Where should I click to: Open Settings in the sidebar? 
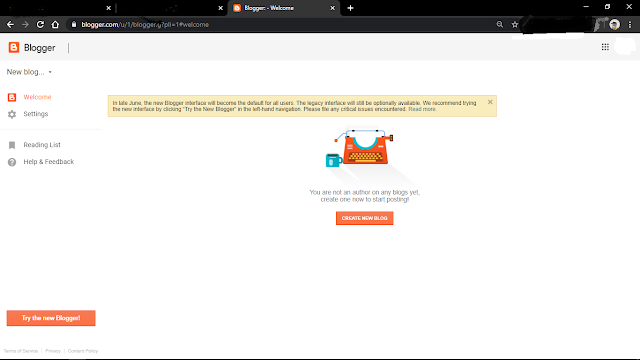coord(36,114)
